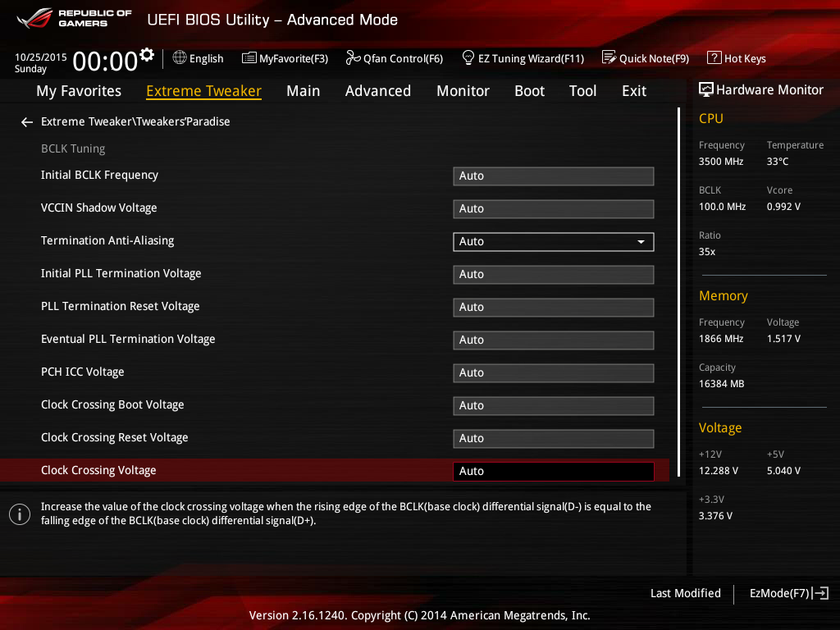Click the PCH ICC Voltage value field
840x630 pixels.
coord(554,373)
